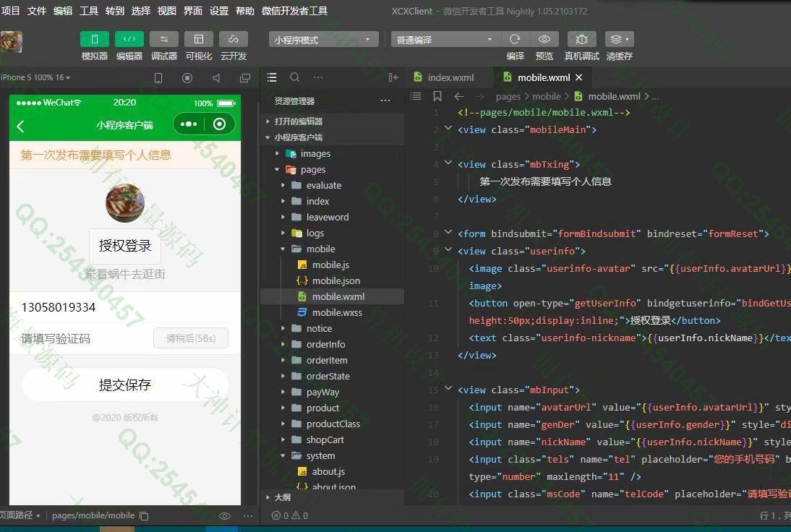Image resolution: width=791 pixels, height=532 pixels.
Task: Click the 请稍后(58s) countdown button
Action: (191, 338)
